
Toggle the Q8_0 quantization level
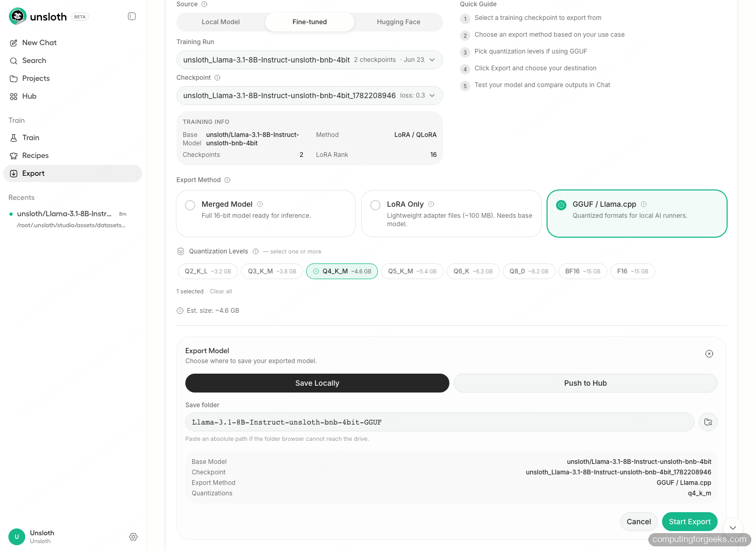pyautogui.click(x=529, y=271)
